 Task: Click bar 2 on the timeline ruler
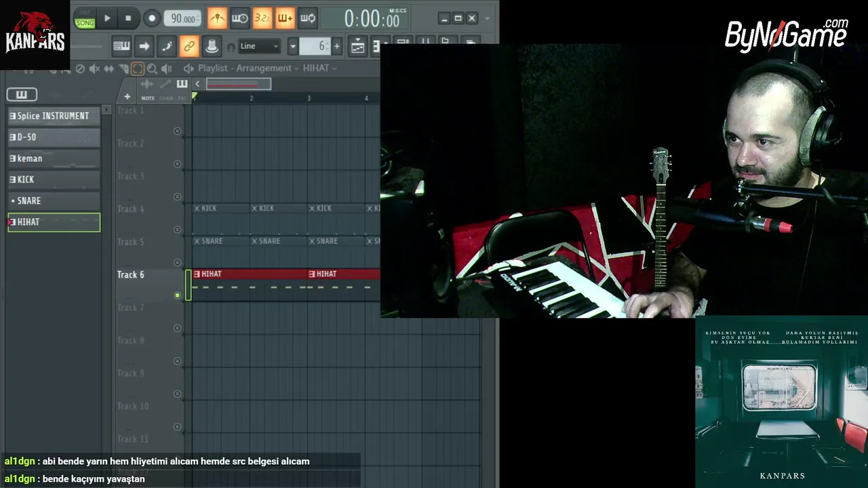252,98
